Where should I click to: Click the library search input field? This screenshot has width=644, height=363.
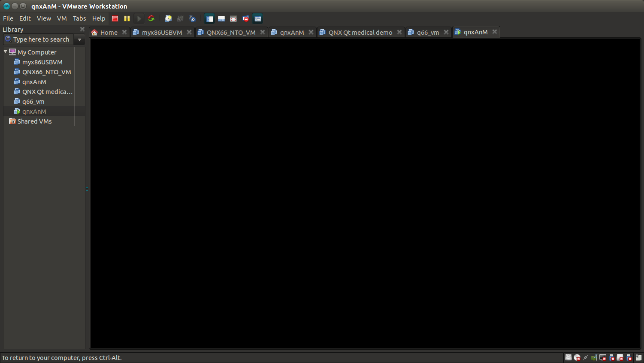[41, 39]
